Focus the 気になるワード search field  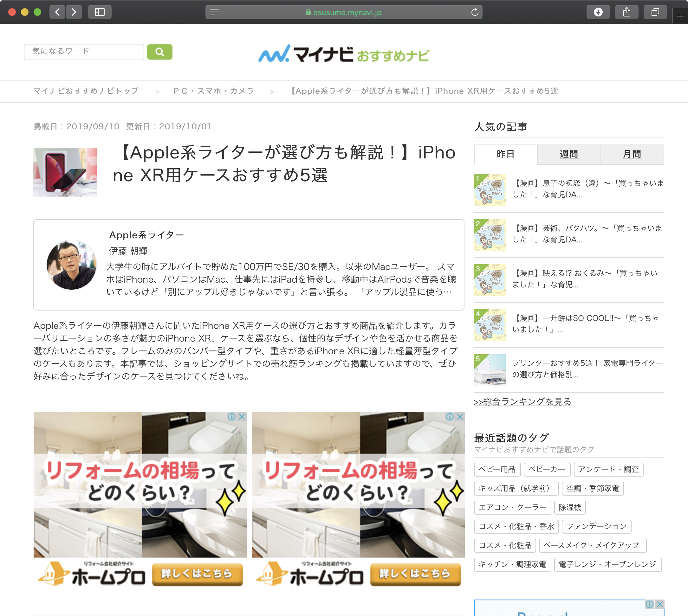(84, 52)
